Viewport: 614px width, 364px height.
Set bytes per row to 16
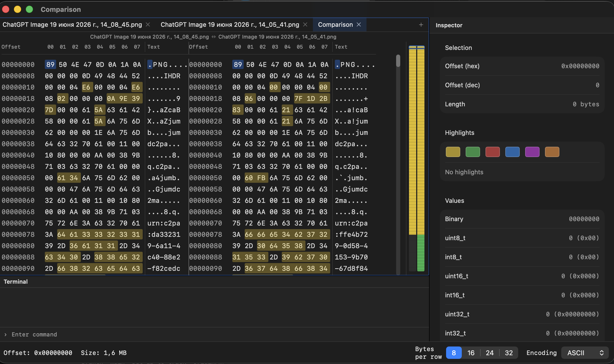tap(471, 353)
